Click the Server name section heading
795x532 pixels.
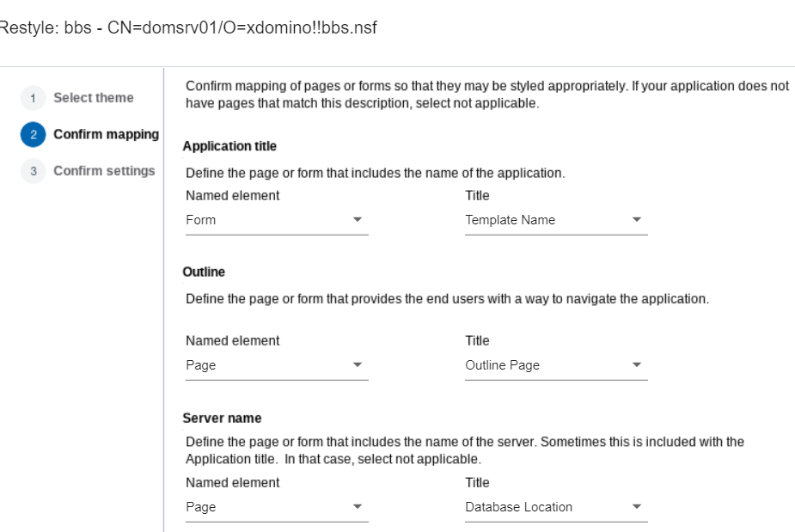coord(222,418)
